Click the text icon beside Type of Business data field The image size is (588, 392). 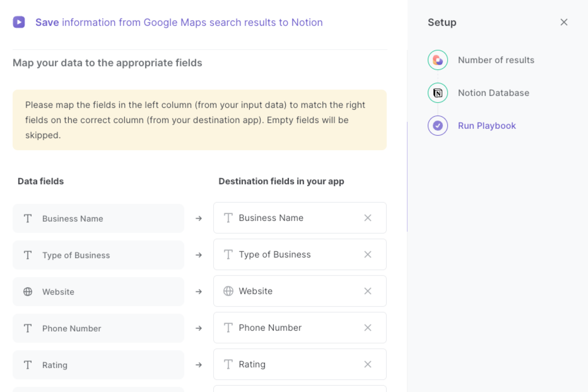[x=28, y=255]
